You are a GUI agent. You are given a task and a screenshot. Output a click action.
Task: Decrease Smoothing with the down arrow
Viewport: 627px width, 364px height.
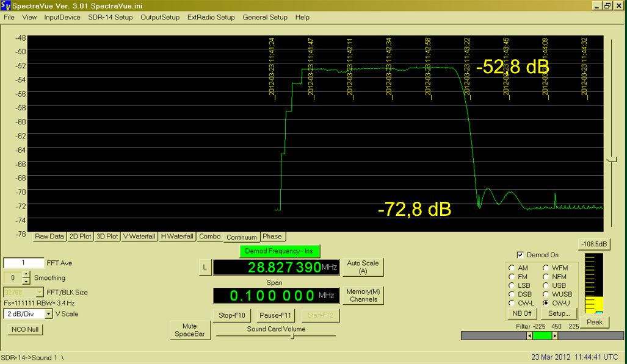click(x=26, y=281)
